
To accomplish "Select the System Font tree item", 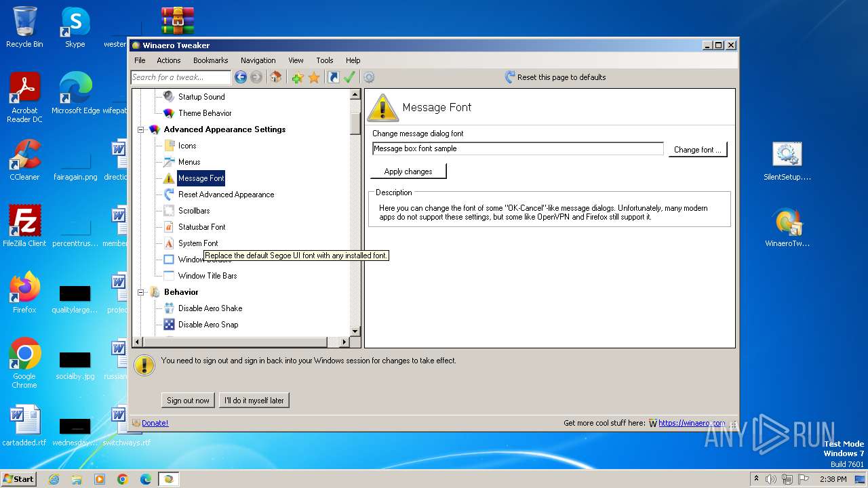I will 198,243.
